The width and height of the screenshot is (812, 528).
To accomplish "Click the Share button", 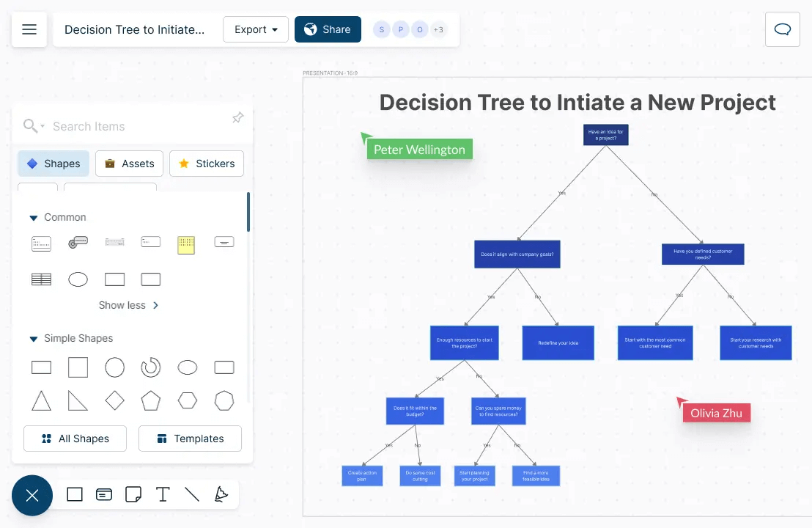I will [328, 29].
